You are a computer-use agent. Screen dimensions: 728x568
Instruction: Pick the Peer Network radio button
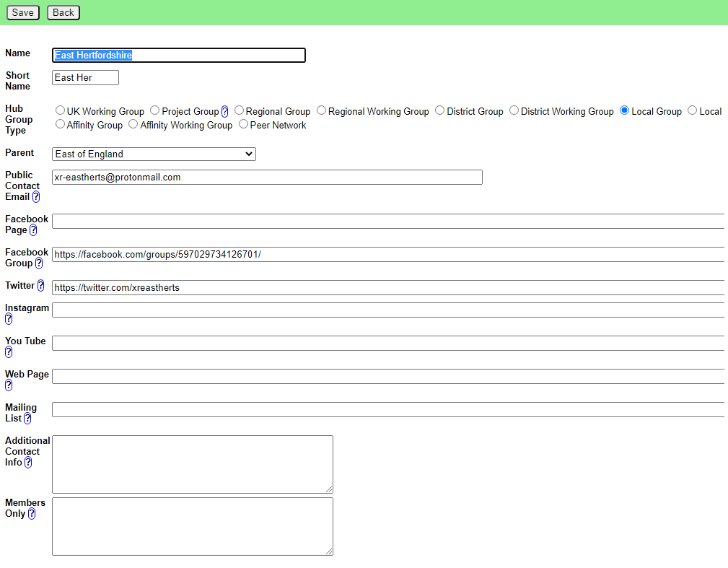(243, 124)
